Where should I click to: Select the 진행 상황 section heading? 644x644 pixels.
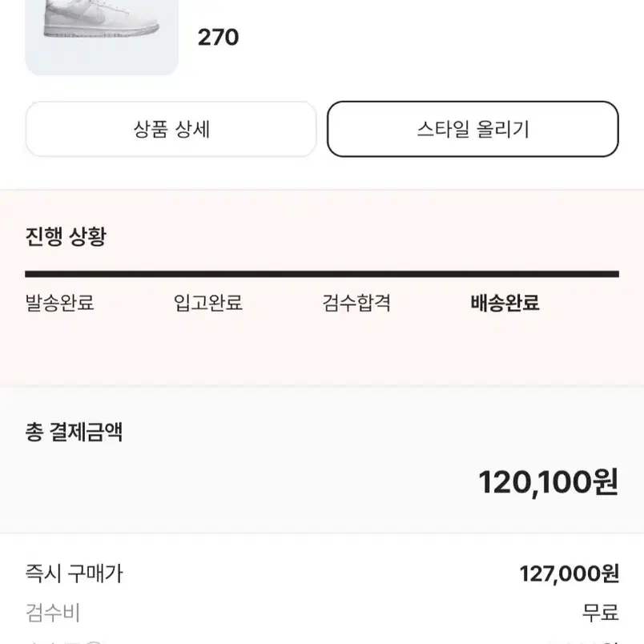click(66, 236)
